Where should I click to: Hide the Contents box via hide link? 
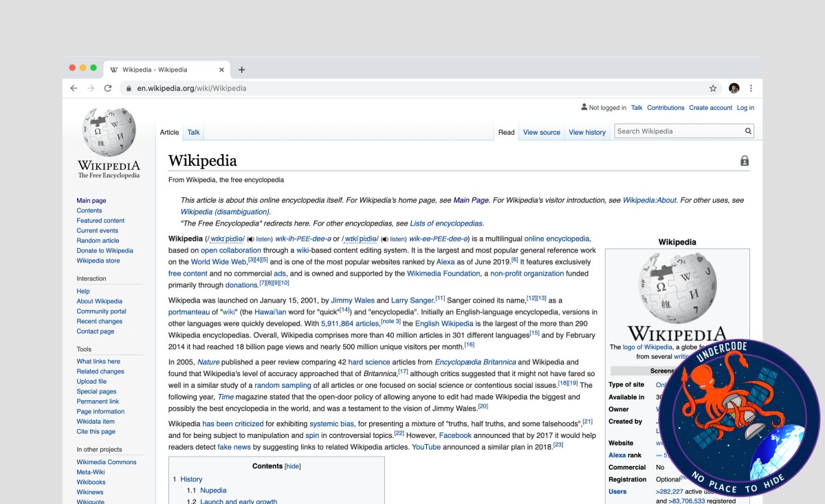293,466
